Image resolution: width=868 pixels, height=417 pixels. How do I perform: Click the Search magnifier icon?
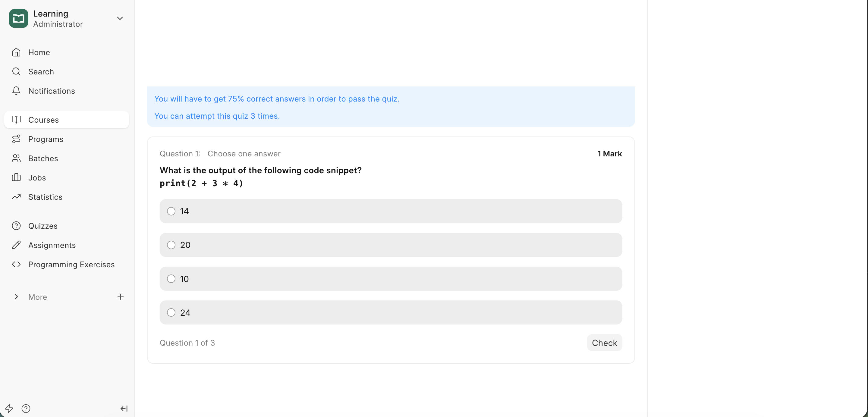point(16,72)
